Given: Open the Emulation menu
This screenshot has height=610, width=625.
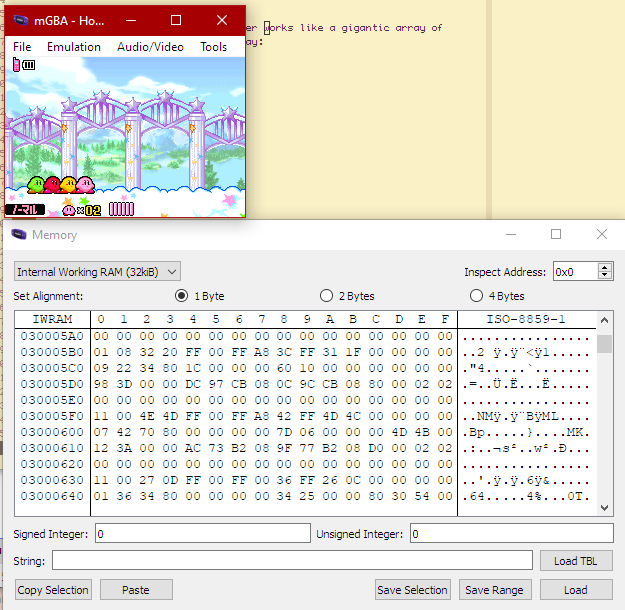Looking at the screenshot, I should pyautogui.click(x=74, y=47).
